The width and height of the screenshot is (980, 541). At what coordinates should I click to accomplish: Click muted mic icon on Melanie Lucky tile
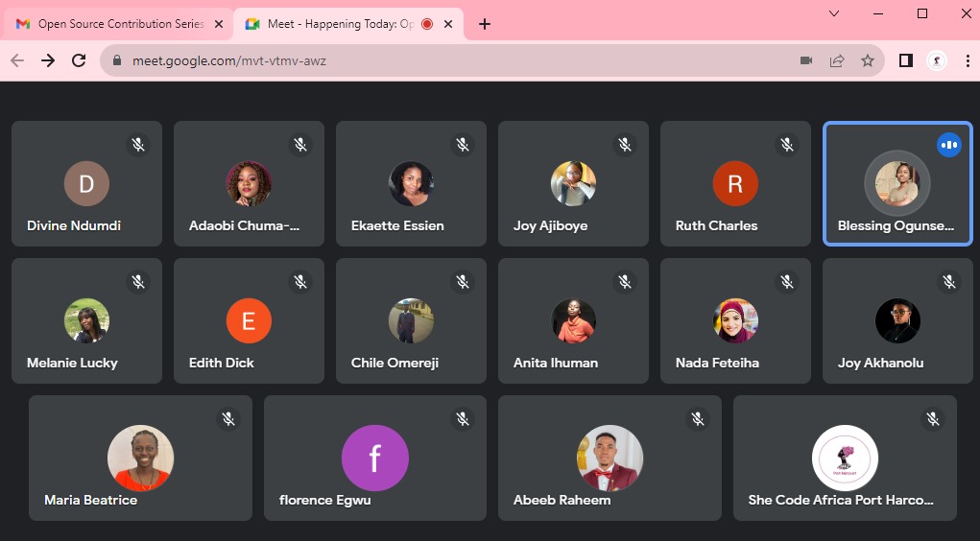pos(138,282)
